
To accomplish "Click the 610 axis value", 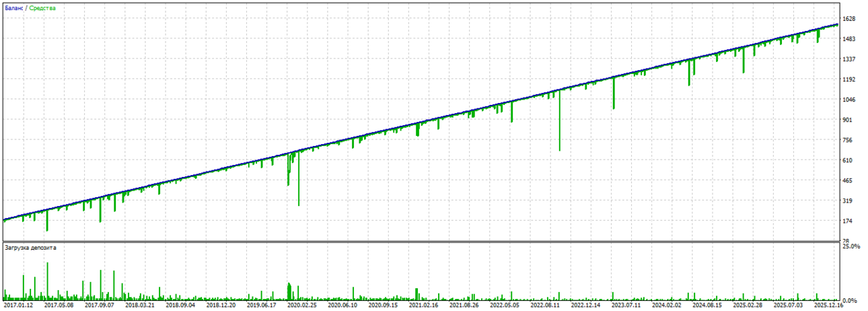I will [x=848, y=160].
